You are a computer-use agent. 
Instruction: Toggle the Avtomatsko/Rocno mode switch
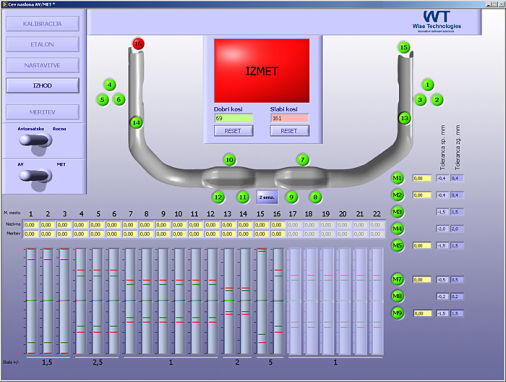[x=35, y=140]
